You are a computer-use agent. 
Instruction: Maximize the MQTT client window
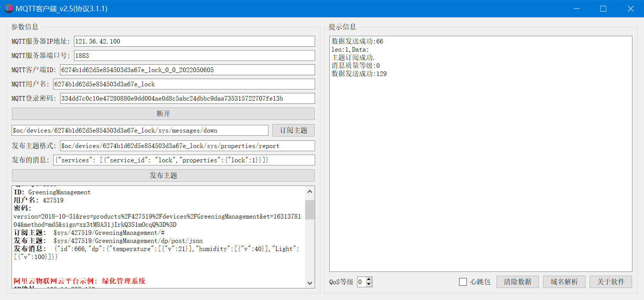(604, 8)
